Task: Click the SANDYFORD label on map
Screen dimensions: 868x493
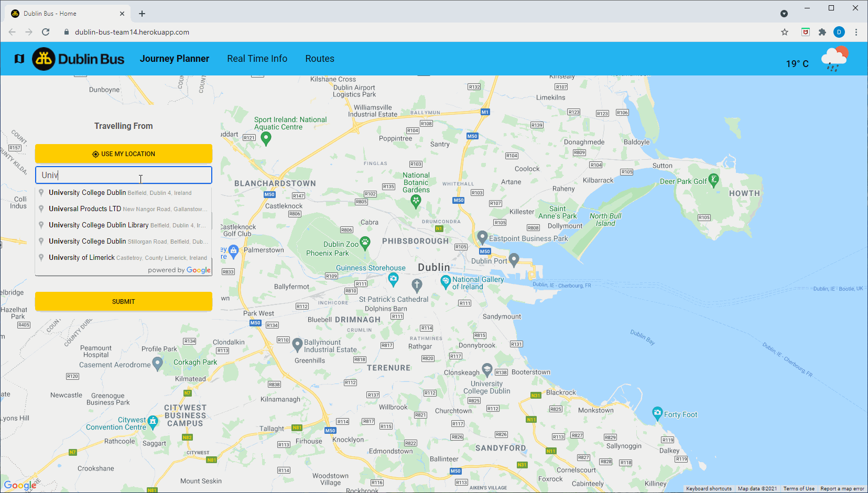Action: (501, 448)
